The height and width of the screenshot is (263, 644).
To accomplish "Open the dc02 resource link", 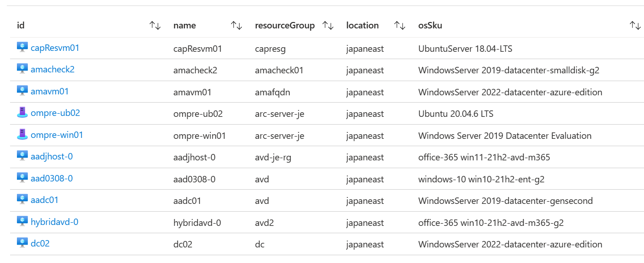I will coord(40,243).
